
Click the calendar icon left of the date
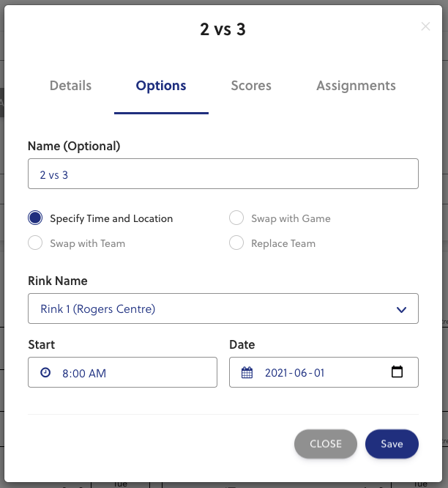tap(247, 373)
